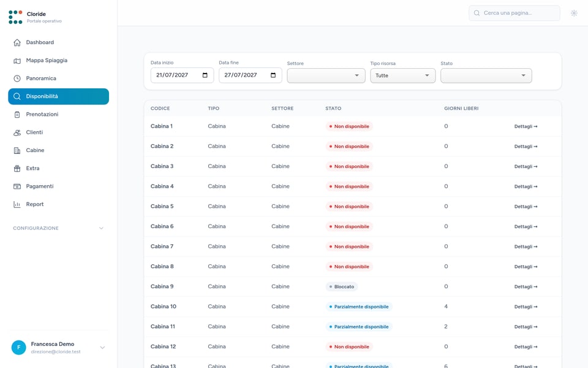Open the Pagamenti section
The image size is (588, 368).
pos(59,186)
